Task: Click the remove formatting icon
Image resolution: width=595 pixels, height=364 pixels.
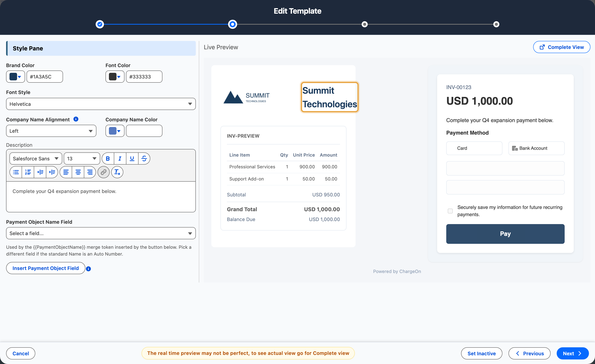Action: [117, 172]
